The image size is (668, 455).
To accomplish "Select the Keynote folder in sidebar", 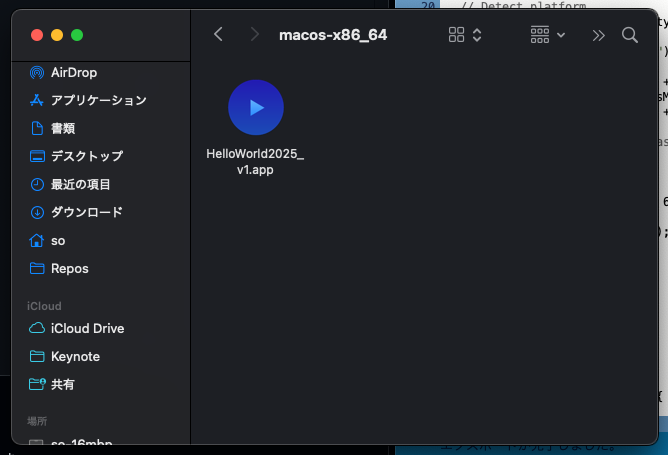I will coord(101,356).
